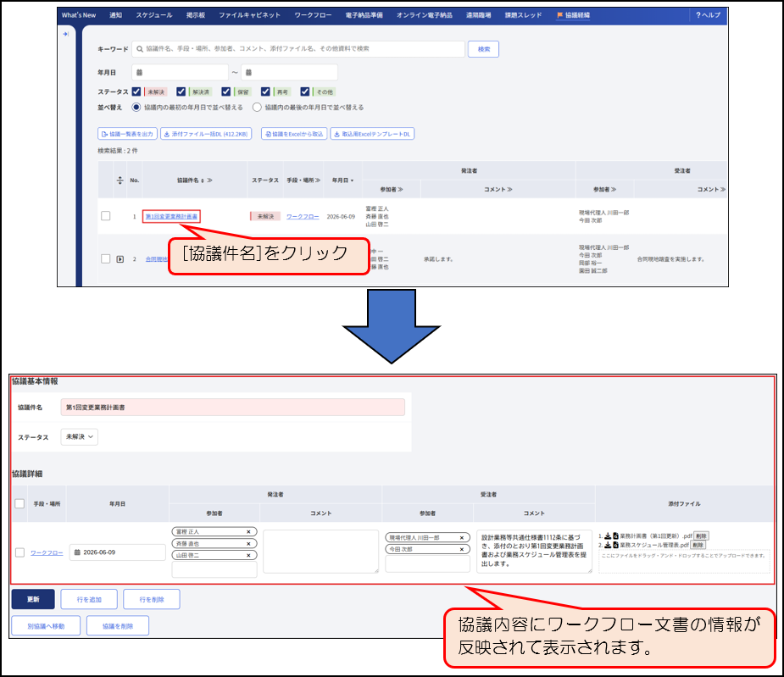
Task: Click flag icon on 協議経緯 tab
Action: (x=560, y=15)
